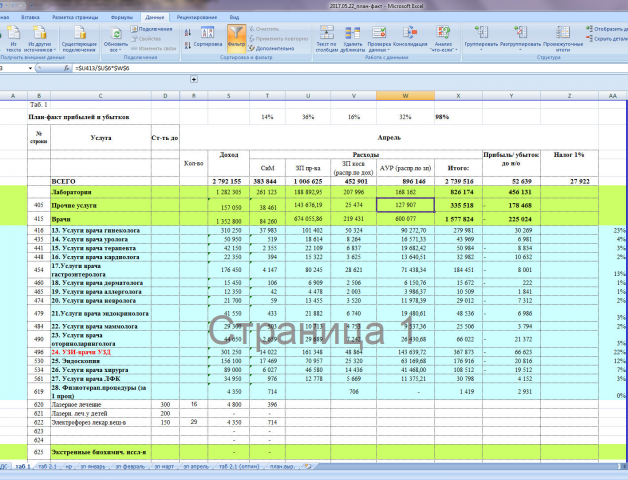Open the таб 2-1 sheet tab
Viewport: 628px width, 480px height.
(47, 467)
